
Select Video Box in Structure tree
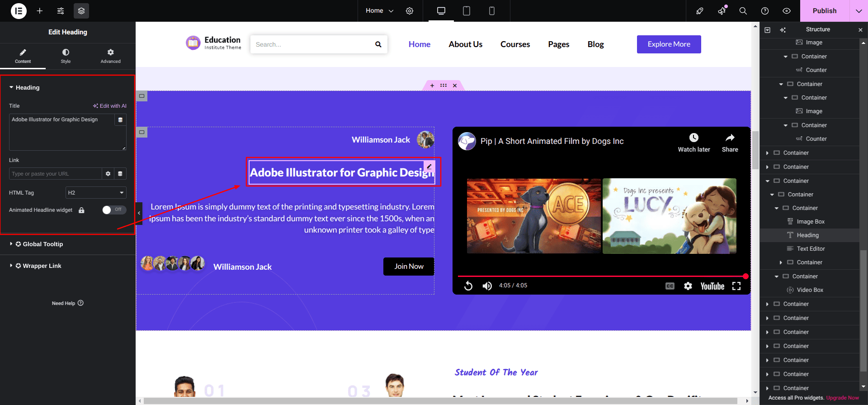tap(809, 290)
